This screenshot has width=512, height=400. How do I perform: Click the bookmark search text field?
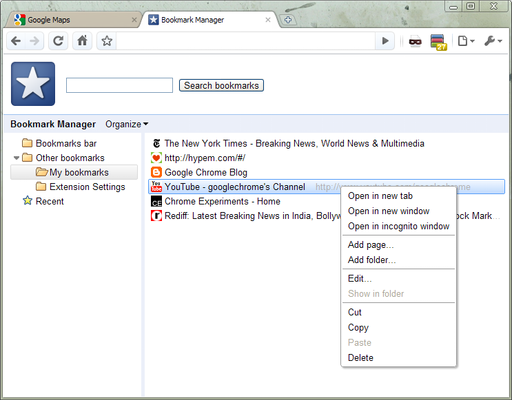tap(119, 85)
